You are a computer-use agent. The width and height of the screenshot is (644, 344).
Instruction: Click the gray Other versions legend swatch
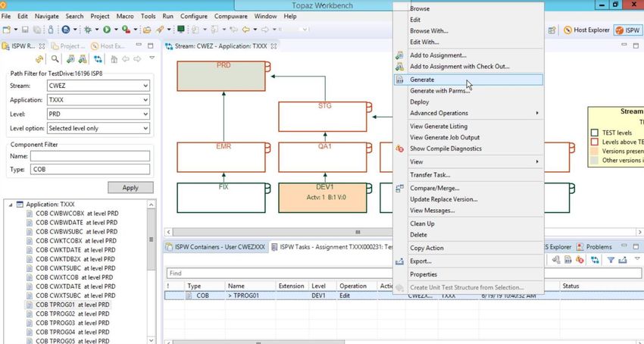(x=594, y=161)
